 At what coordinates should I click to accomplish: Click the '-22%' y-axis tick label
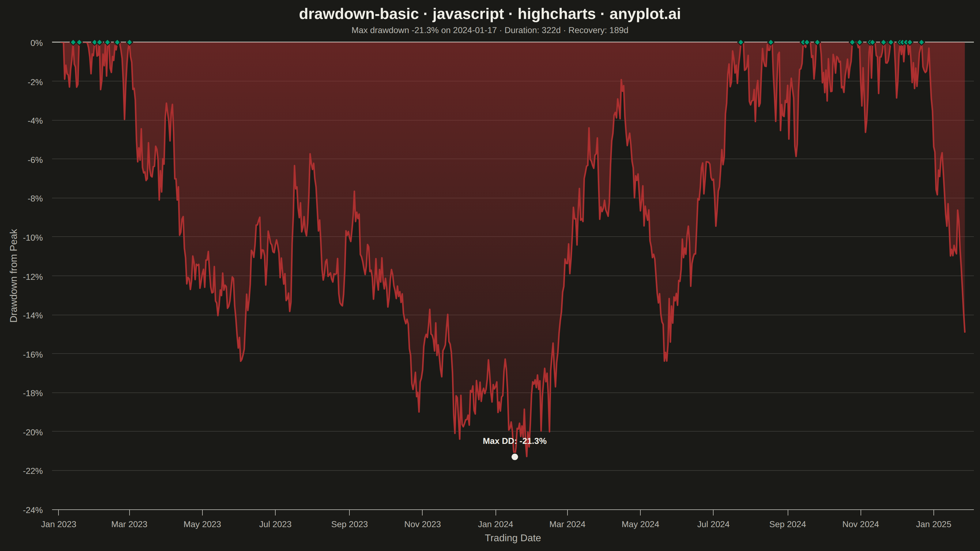[x=33, y=471]
